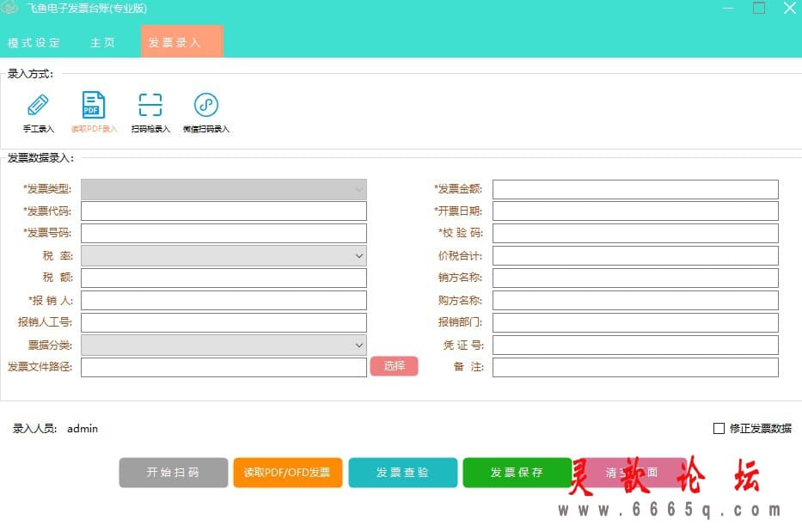Viewport: 802px width, 532px height.
Task: Switch to the 主页 tab
Action: click(103, 42)
